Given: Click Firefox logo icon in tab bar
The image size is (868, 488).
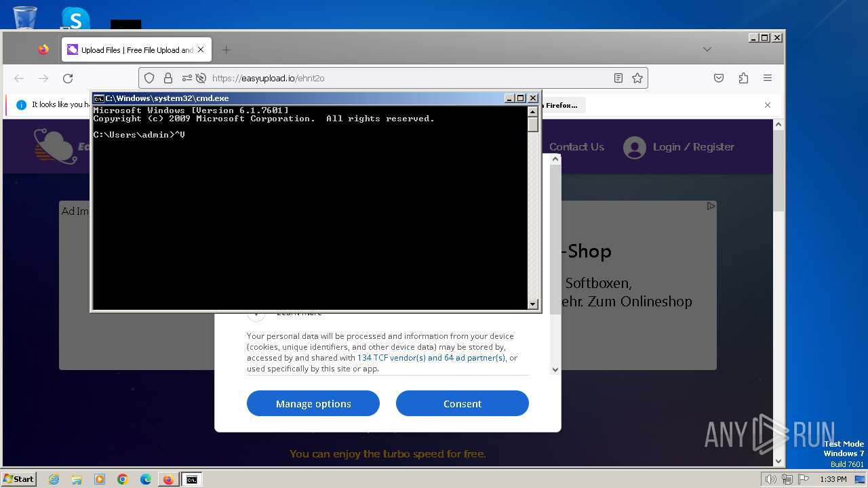Looking at the screenshot, I should pyautogui.click(x=43, y=49).
